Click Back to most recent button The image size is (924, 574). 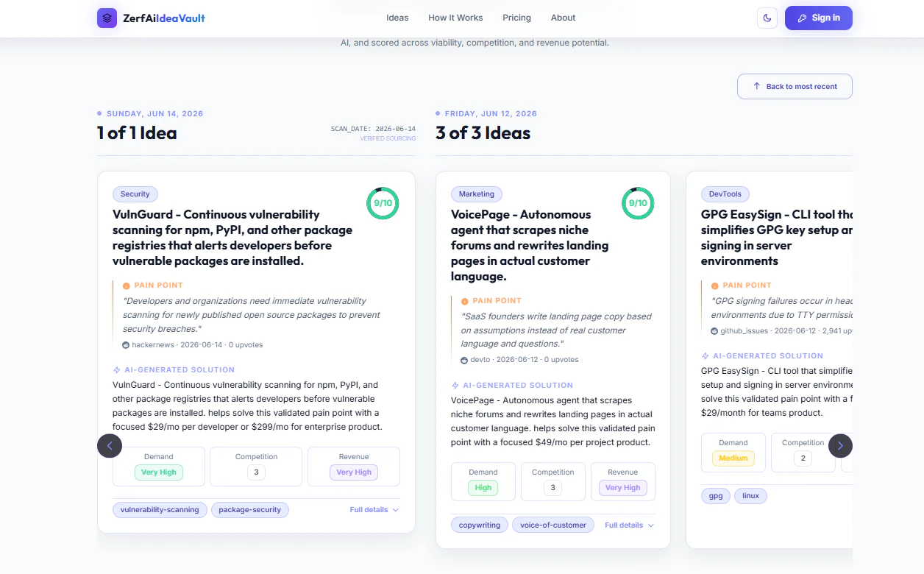tap(795, 86)
